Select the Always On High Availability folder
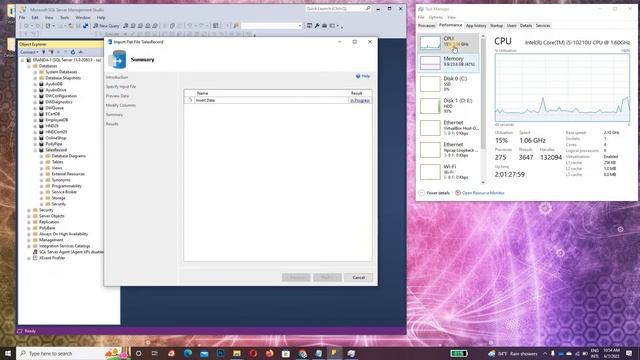This screenshot has width=640, height=360. [63, 234]
